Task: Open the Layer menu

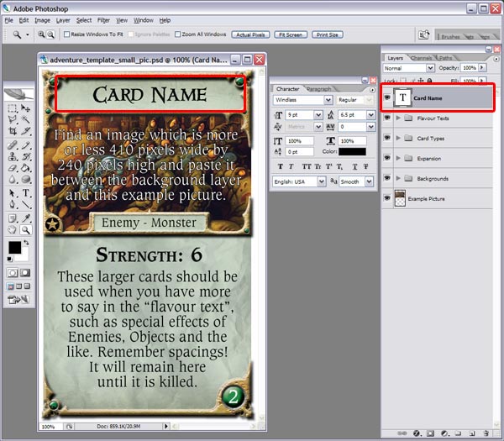Action: [63, 20]
